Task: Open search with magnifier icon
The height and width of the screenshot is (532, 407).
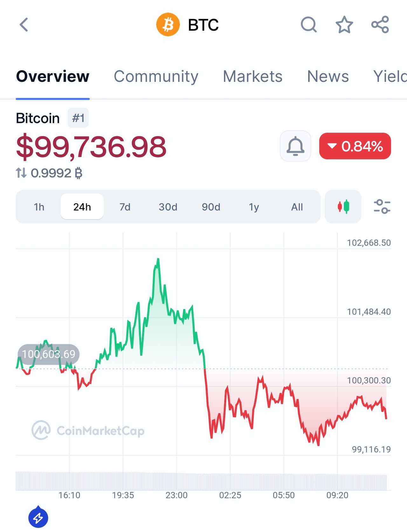Action: coord(308,24)
